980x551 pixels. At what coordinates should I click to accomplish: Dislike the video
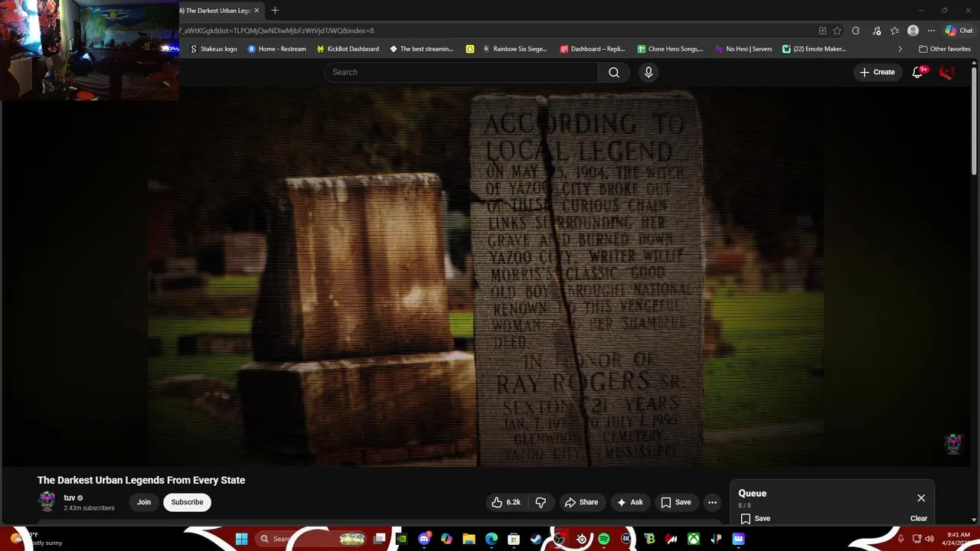pyautogui.click(x=541, y=502)
